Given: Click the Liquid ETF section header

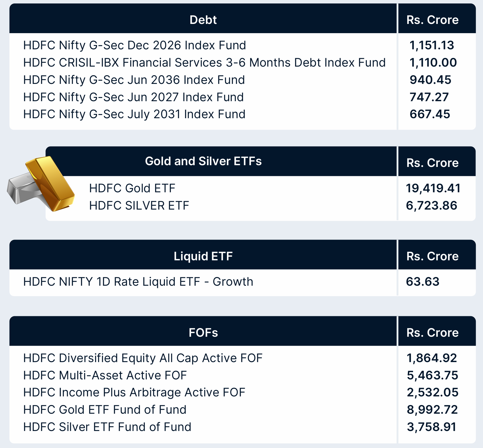Looking at the screenshot, I should [x=203, y=256].
